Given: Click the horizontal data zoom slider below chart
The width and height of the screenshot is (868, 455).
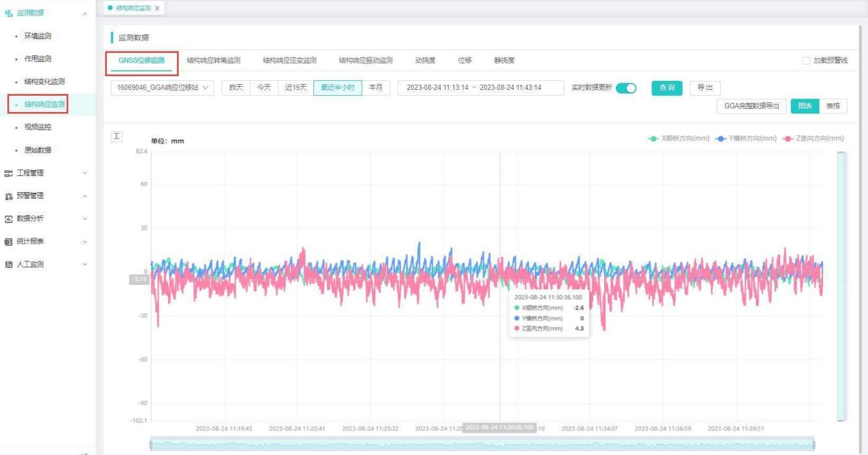Looking at the screenshot, I should pos(482,444).
